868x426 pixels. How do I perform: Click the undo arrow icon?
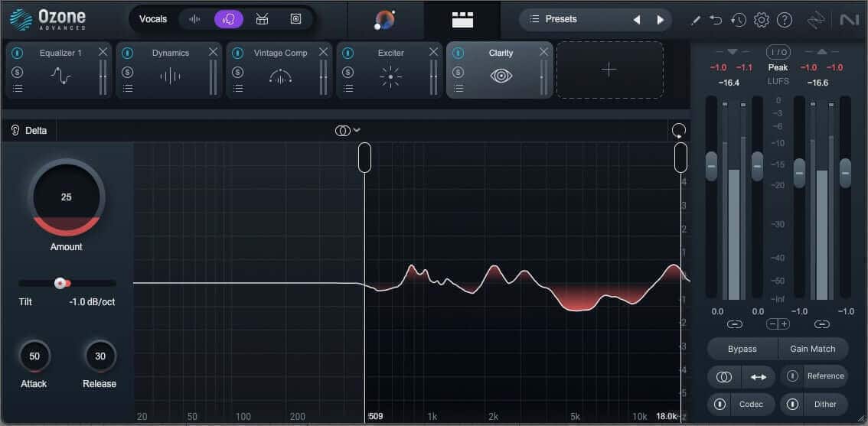[x=716, y=21]
